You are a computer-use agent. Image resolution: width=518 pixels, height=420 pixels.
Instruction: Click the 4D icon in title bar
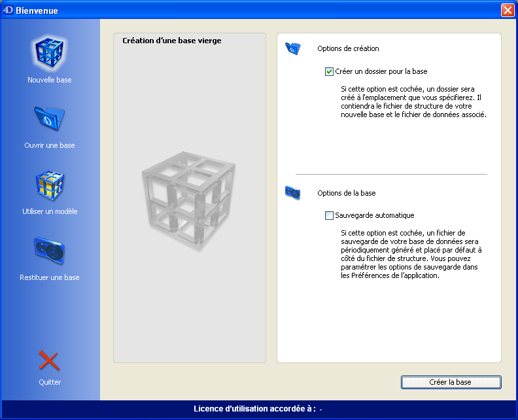9,10
